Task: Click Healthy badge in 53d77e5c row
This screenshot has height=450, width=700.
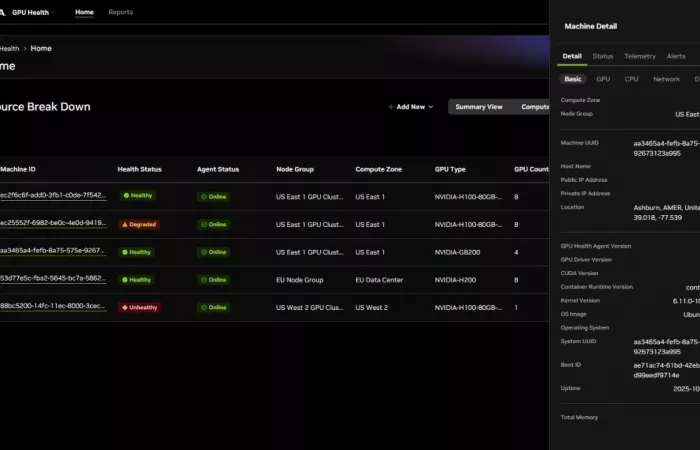Action: (x=136, y=280)
